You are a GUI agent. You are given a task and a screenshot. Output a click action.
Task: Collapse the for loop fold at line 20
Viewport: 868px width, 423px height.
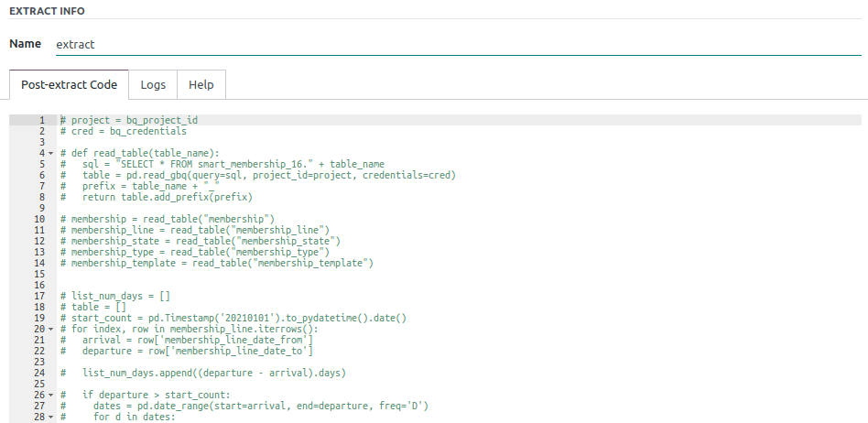coord(50,329)
